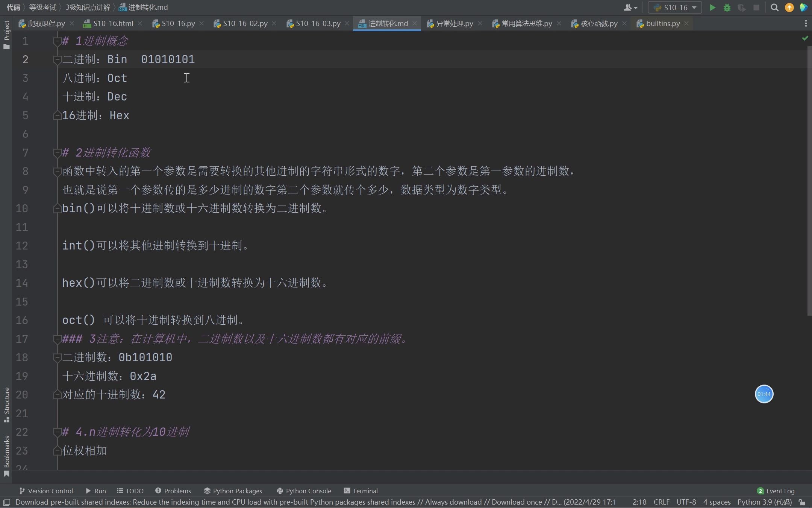Open the Event Log
The image size is (812, 508).
point(776,491)
